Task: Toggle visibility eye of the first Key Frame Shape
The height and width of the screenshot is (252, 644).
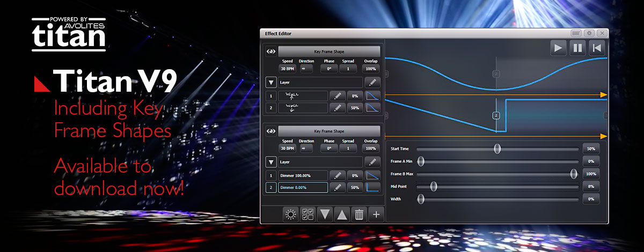Action: pos(271,51)
